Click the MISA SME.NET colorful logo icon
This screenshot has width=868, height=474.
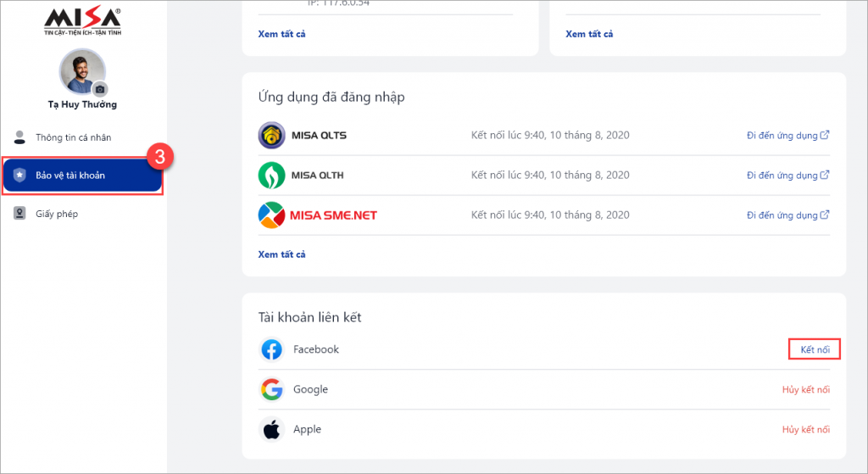tap(272, 215)
